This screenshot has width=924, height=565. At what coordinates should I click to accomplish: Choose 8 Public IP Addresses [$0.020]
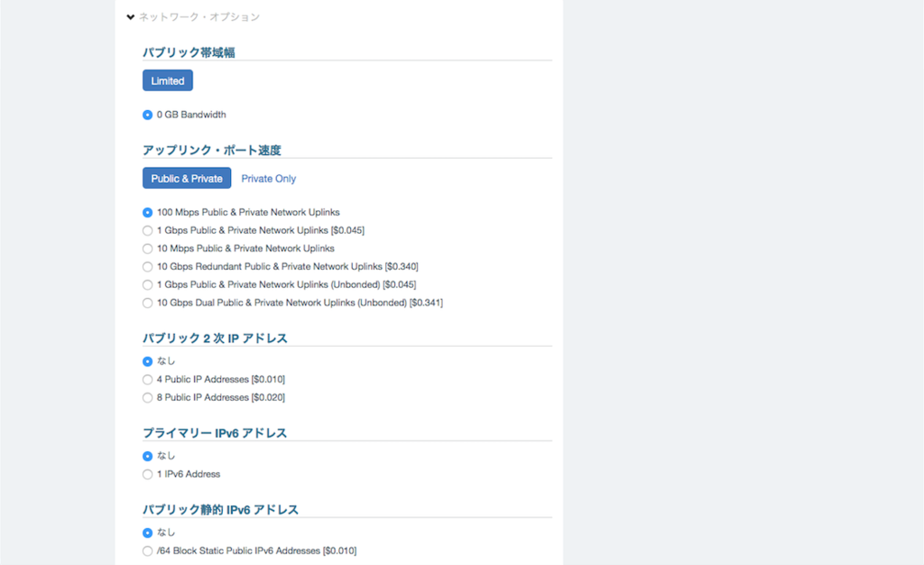point(147,398)
